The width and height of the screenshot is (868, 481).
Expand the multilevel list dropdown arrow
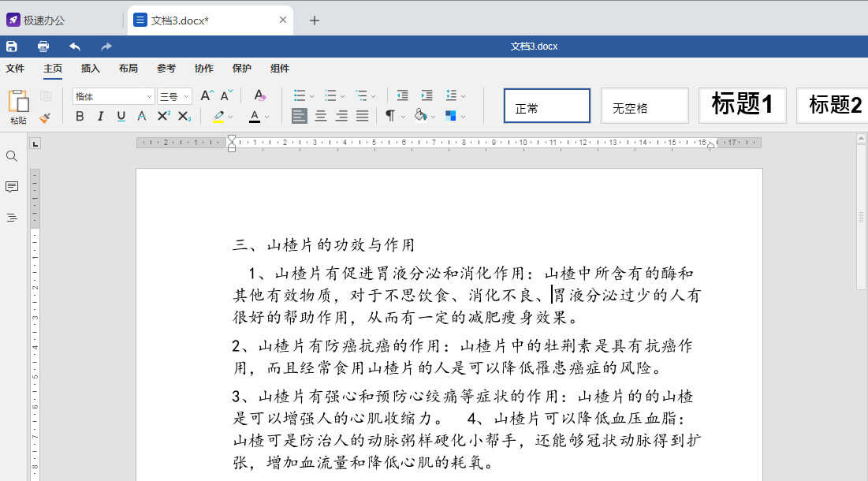pos(374,97)
